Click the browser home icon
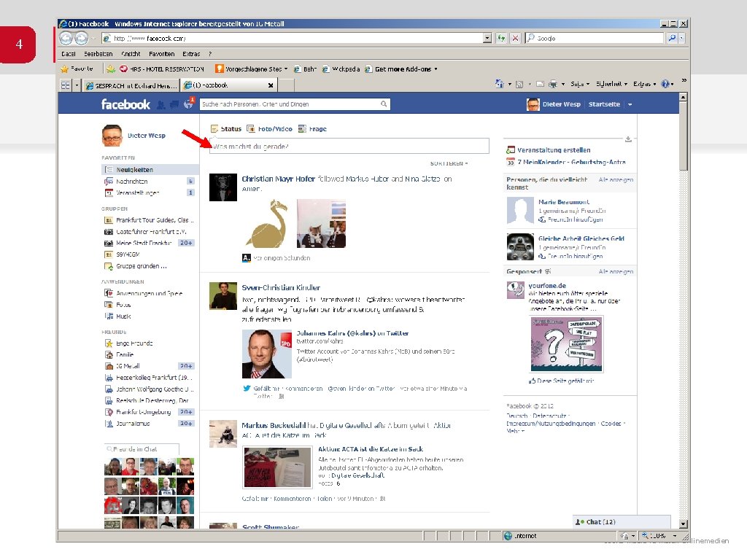This screenshot has width=747, height=560. (499, 84)
